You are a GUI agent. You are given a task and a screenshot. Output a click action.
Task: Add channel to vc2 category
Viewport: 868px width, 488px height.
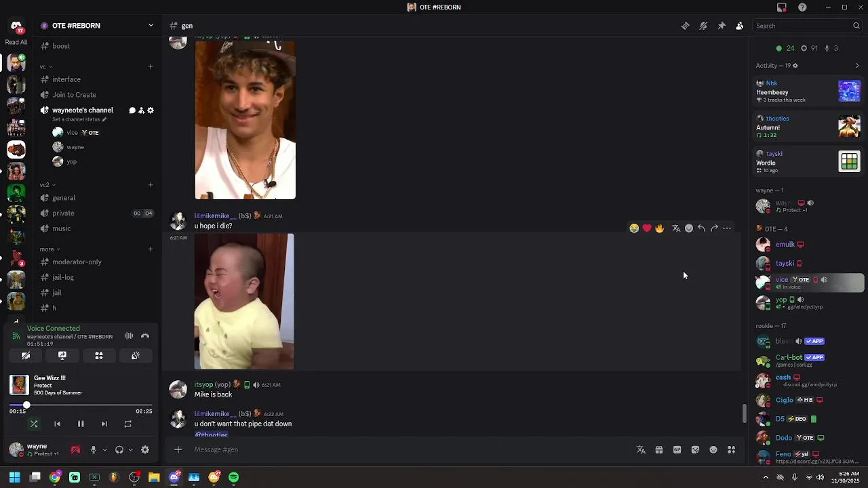(x=151, y=185)
